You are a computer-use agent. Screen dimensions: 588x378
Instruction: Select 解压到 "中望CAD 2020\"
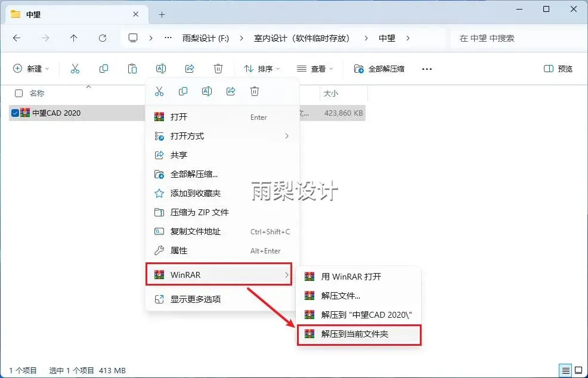[x=359, y=315]
